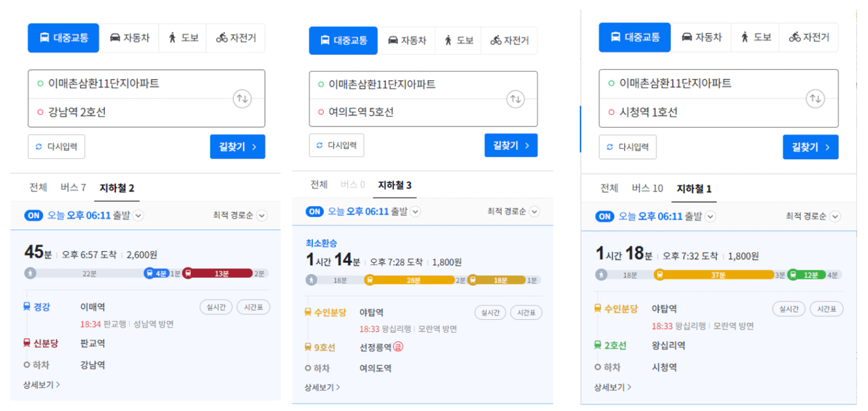The height and width of the screenshot is (411, 868).
Task: Select 도보 tab in 여의도역 panel
Action: click(x=459, y=41)
